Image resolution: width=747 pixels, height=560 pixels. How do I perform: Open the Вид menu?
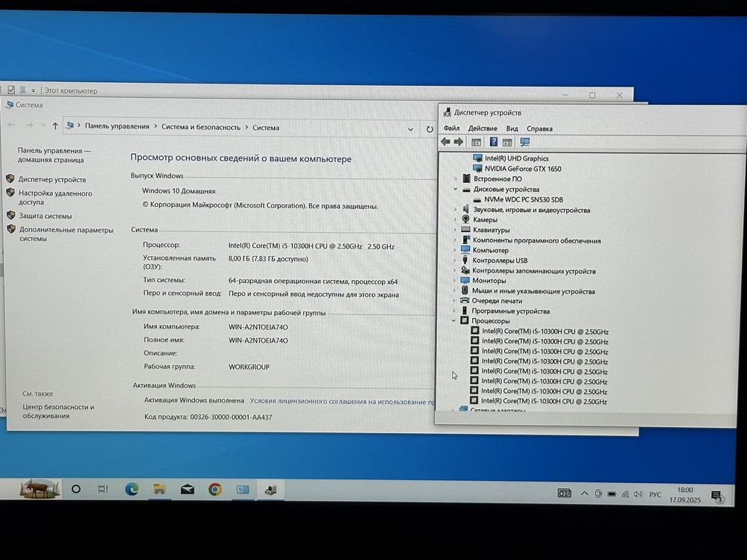(512, 128)
